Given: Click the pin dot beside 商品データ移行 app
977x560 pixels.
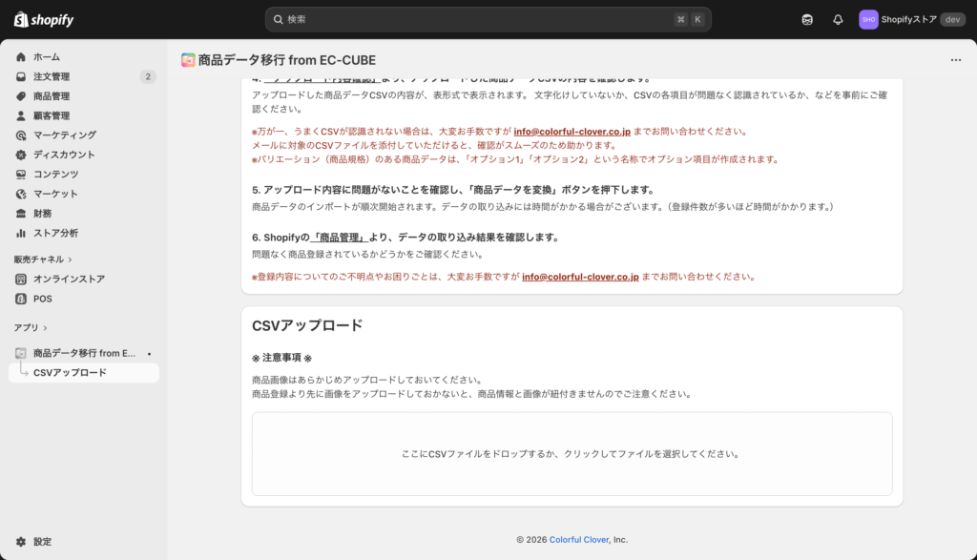Looking at the screenshot, I should tap(149, 354).
